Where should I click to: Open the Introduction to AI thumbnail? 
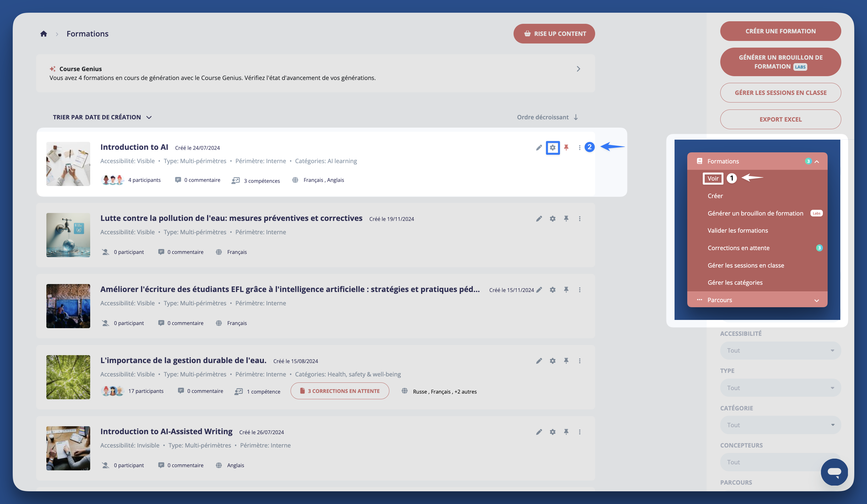pos(68,164)
